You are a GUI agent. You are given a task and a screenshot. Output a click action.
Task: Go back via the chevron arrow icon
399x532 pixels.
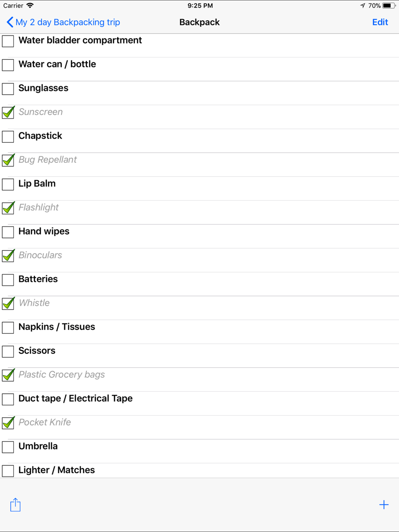10,22
